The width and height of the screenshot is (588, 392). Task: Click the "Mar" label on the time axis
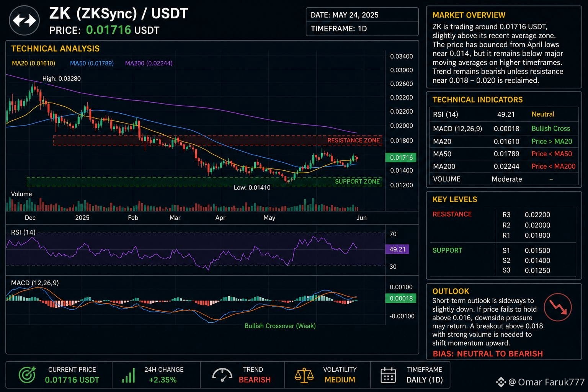[x=175, y=218]
